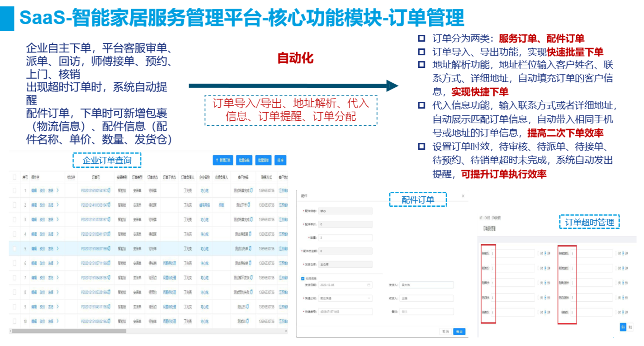Image resolution: width=644 pixels, height=346 pixels.
Task: Copy the order number in row 7
Action: pos(109,278)
